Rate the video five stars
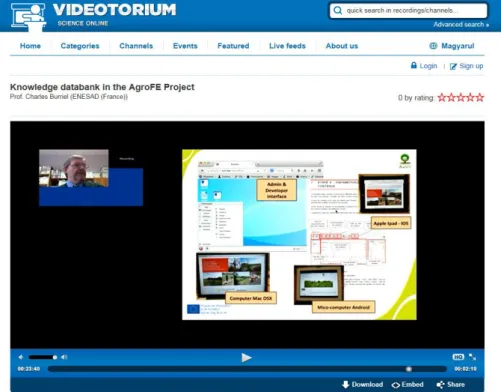 pyautogui.click(x=480, y=98)
